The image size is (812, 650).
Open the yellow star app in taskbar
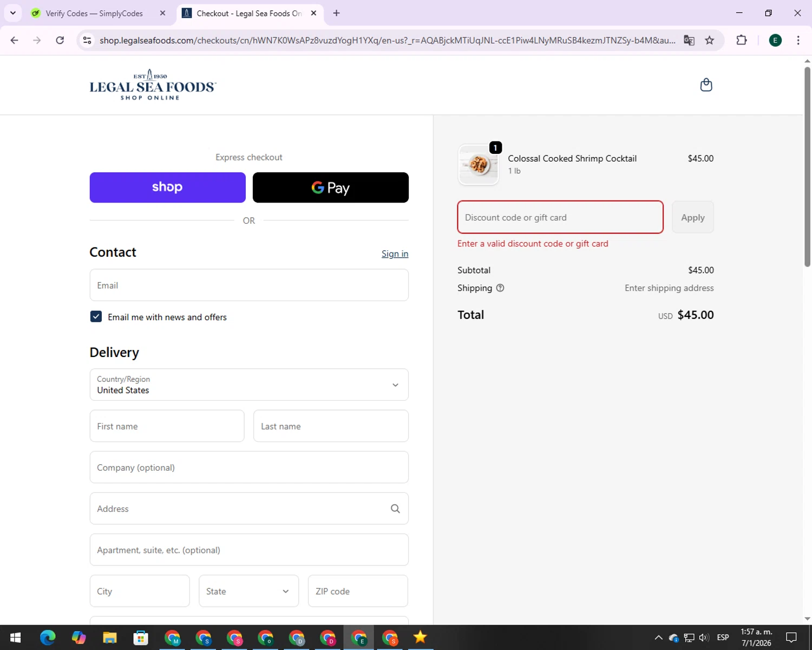click(x=420, y=638)
